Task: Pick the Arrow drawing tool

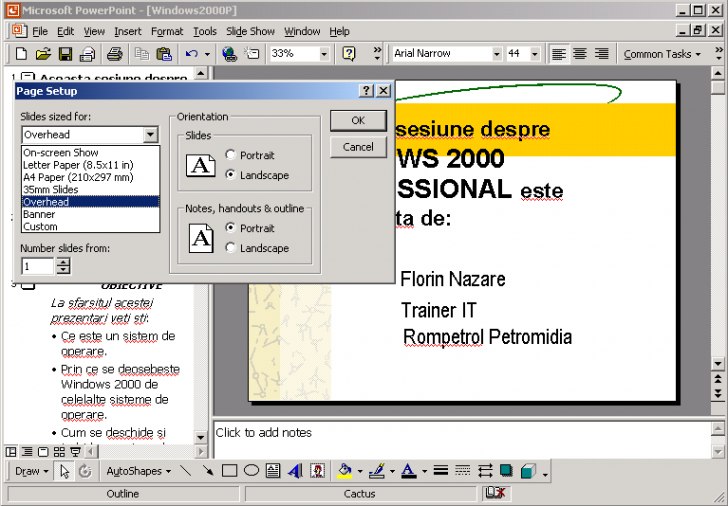Action: click(208, 471)
